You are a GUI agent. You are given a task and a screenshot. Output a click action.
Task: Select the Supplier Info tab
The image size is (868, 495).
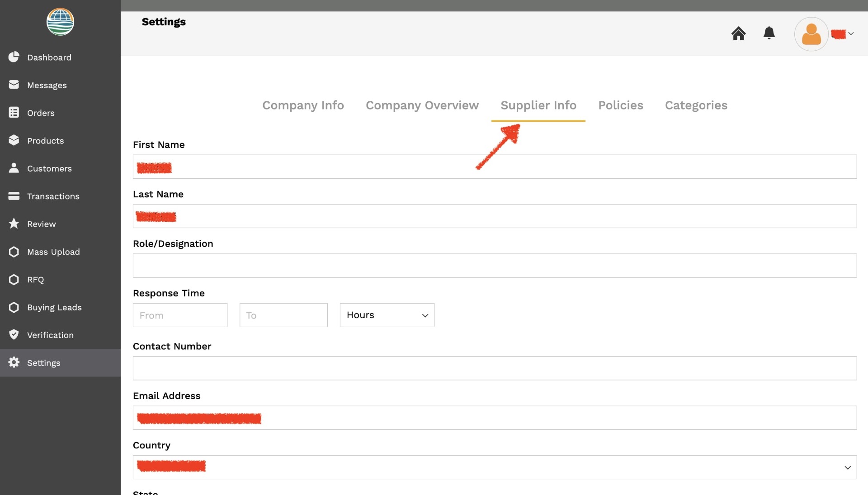point(538,105)
